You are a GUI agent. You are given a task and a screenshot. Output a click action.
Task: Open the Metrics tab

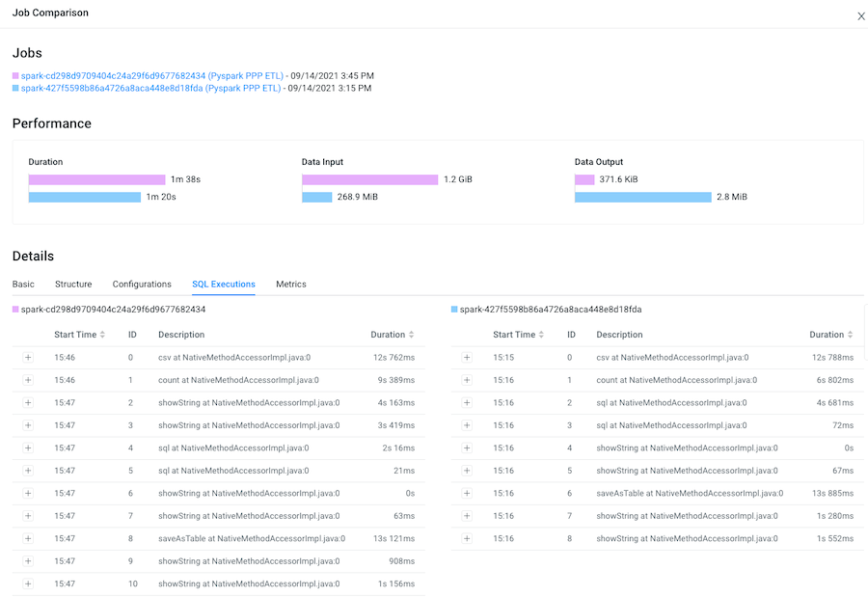290,285
